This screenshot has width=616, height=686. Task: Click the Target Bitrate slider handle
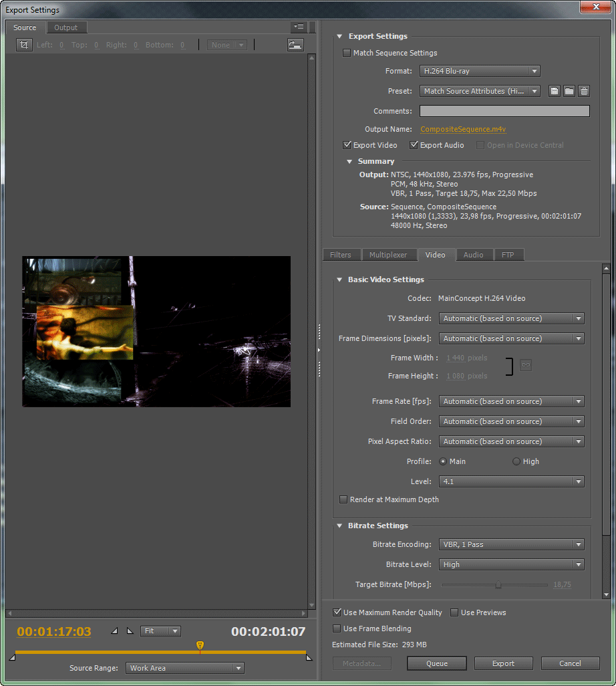(498, 584)
